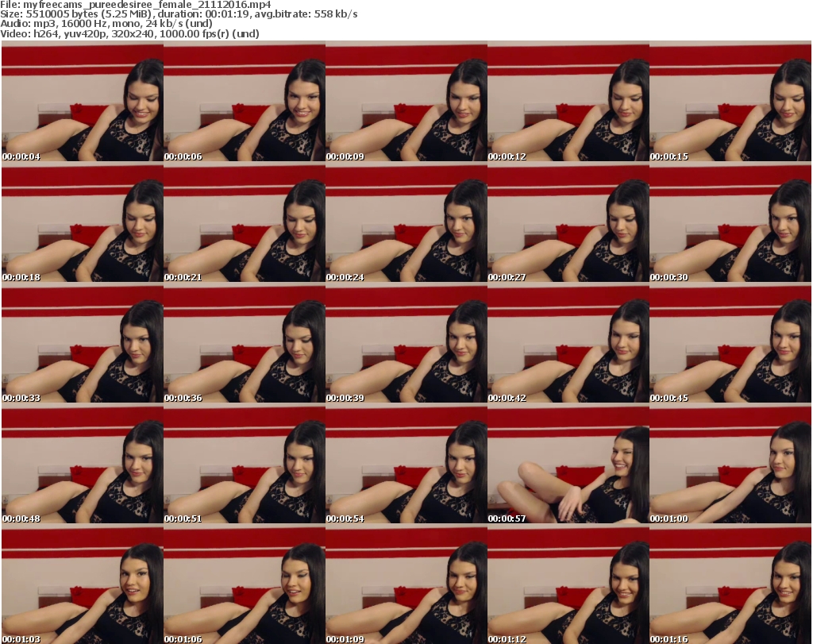This screenshot has height=644, width=813.
Task: Select the thumbnail frame at 00:00:12
Action: click(x=568, y=101)
